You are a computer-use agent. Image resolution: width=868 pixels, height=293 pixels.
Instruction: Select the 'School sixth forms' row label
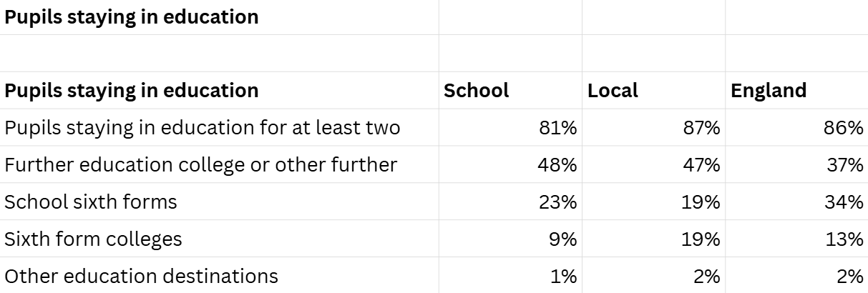[91, 202]
